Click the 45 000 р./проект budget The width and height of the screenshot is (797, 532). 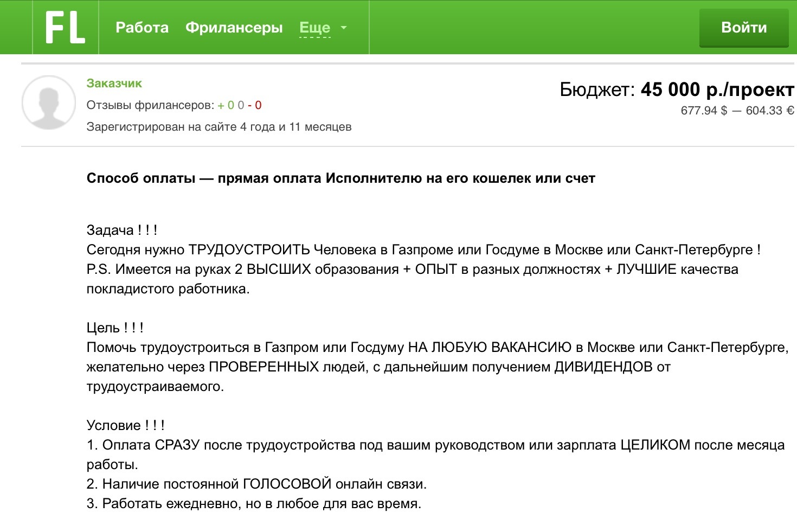[717, 89]
